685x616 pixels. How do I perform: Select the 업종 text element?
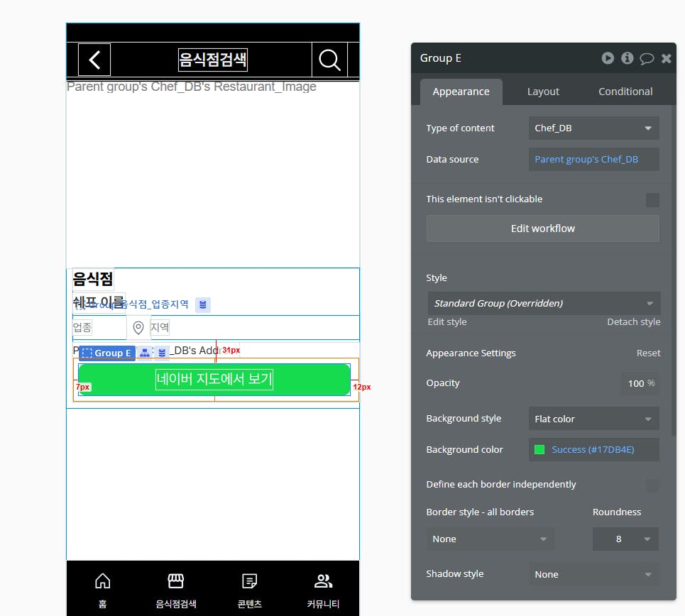82,327
